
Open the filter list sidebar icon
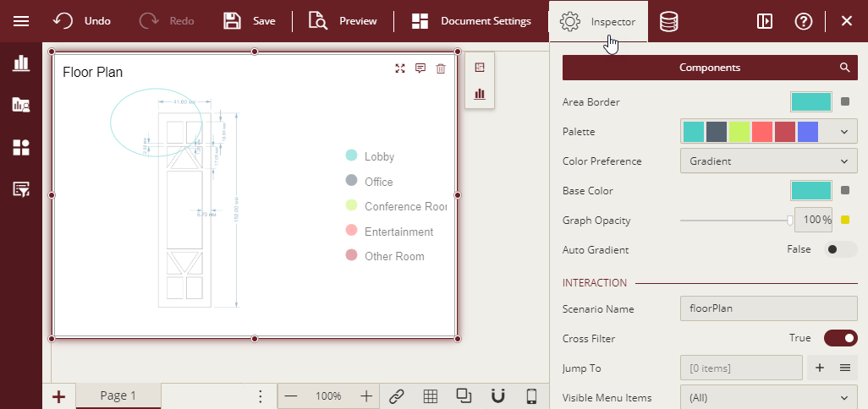tap(21, 189)
